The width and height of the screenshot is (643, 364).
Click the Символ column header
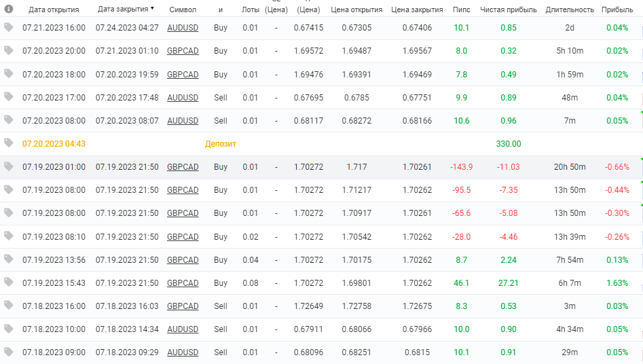[x=183, y=10]
